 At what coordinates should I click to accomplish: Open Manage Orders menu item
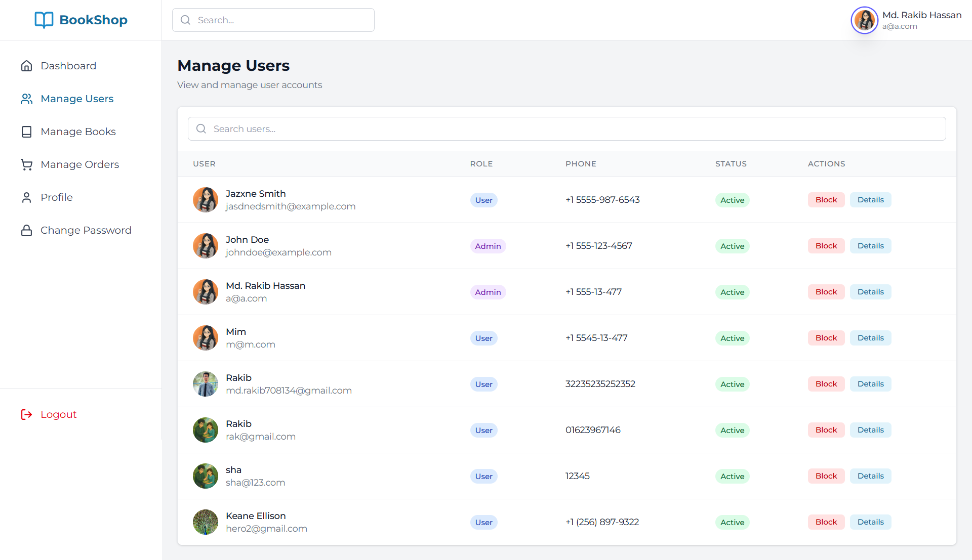tap(80, 165)
